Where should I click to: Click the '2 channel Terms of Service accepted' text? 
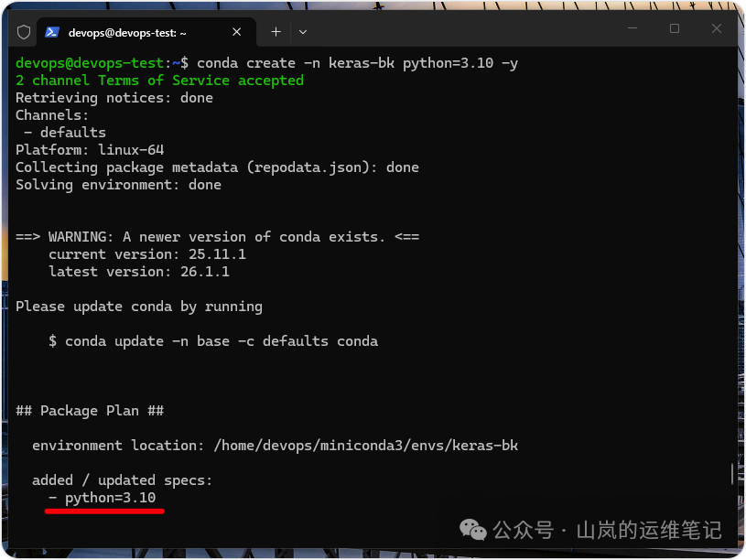159,80
